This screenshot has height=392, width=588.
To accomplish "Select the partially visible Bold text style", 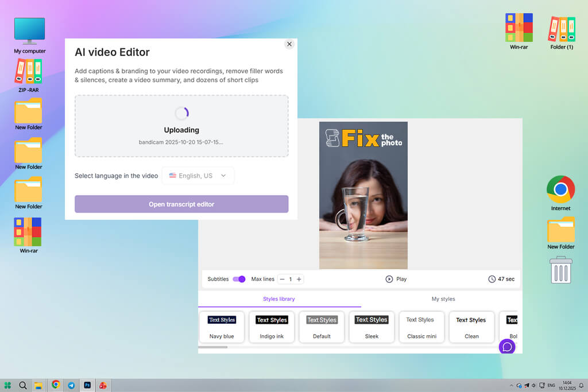I will [x=509, y=327].
